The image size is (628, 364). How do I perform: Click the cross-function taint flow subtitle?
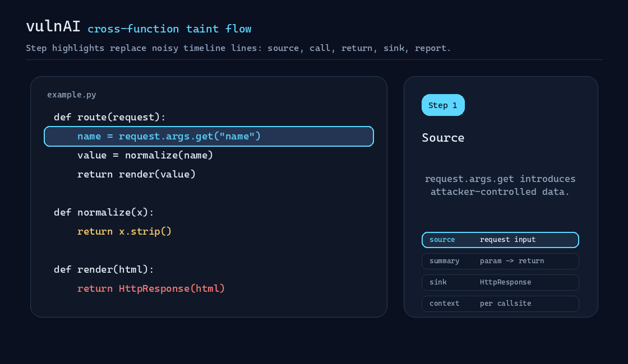pyautogui.click(x=169, y=29)
